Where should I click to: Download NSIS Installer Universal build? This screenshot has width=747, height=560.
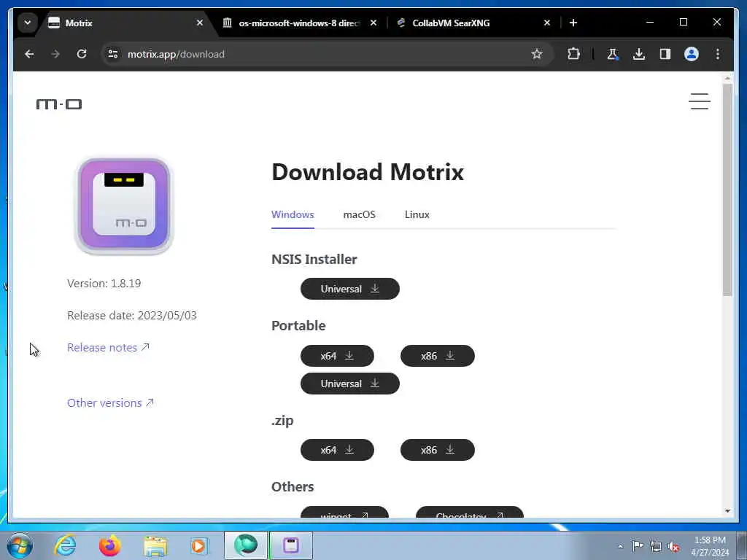(x=349, y=289)
